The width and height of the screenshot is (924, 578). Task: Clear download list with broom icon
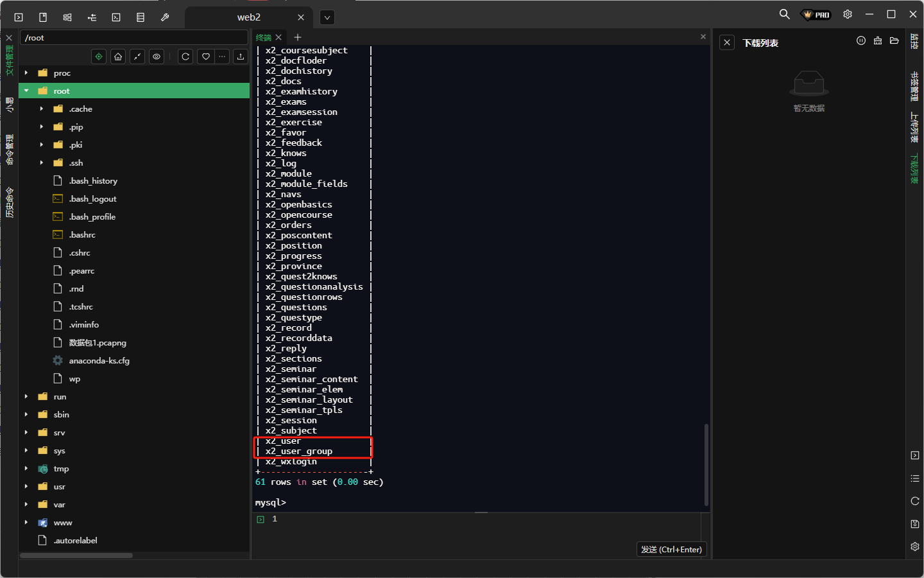pos(878,41)
